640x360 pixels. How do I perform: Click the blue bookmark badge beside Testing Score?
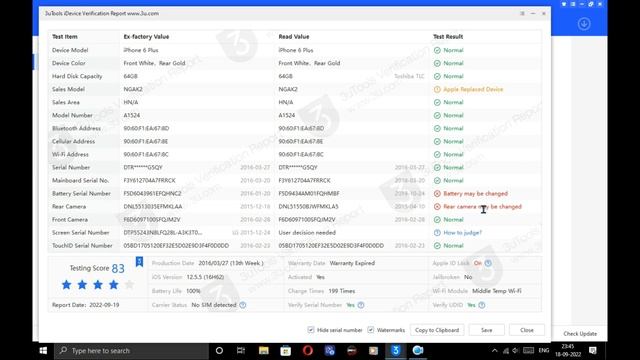[x=139, y=261]
